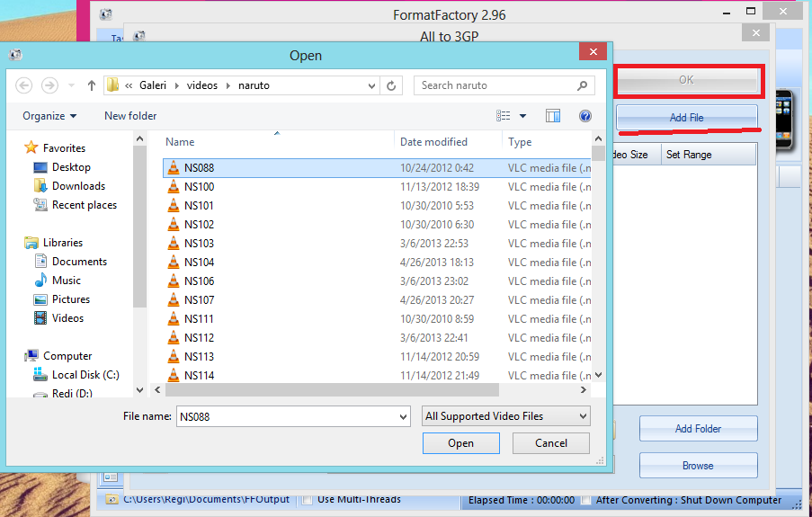812x517 pixels.
Task: Click horizontal scrollbar right arrow
Action: (584, 389)
